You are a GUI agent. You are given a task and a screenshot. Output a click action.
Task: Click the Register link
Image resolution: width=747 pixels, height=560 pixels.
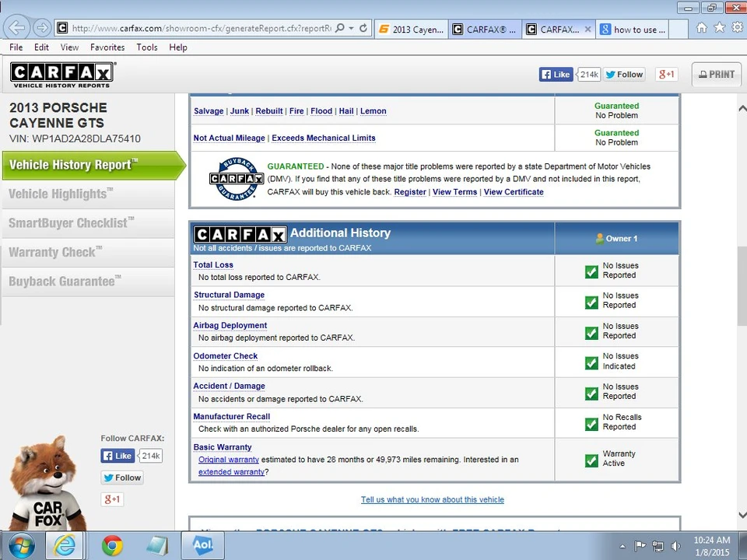pos(410,192)
